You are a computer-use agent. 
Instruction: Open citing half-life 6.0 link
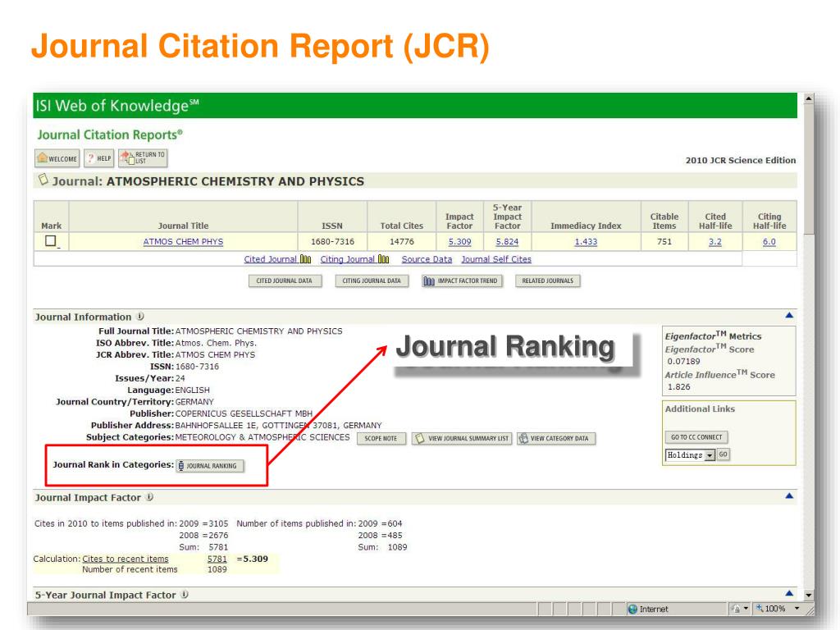pos(769,242)
